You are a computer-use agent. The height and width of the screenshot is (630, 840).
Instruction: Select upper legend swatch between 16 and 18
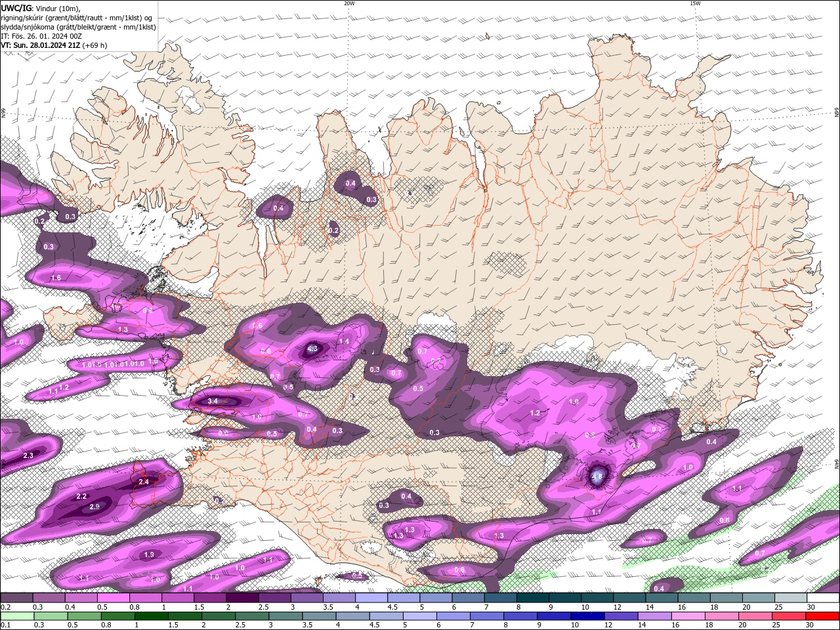[x=694, y=598]
